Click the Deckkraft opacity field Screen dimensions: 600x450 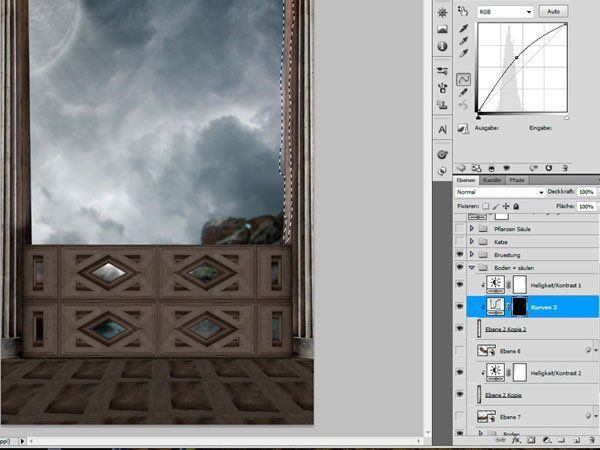coord(587,192)
